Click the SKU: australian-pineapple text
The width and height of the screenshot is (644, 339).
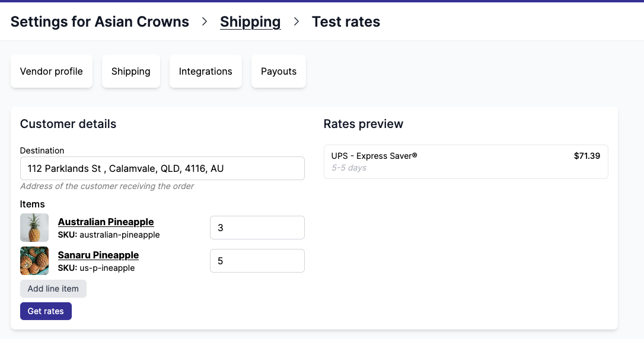[x=109, y=235]
